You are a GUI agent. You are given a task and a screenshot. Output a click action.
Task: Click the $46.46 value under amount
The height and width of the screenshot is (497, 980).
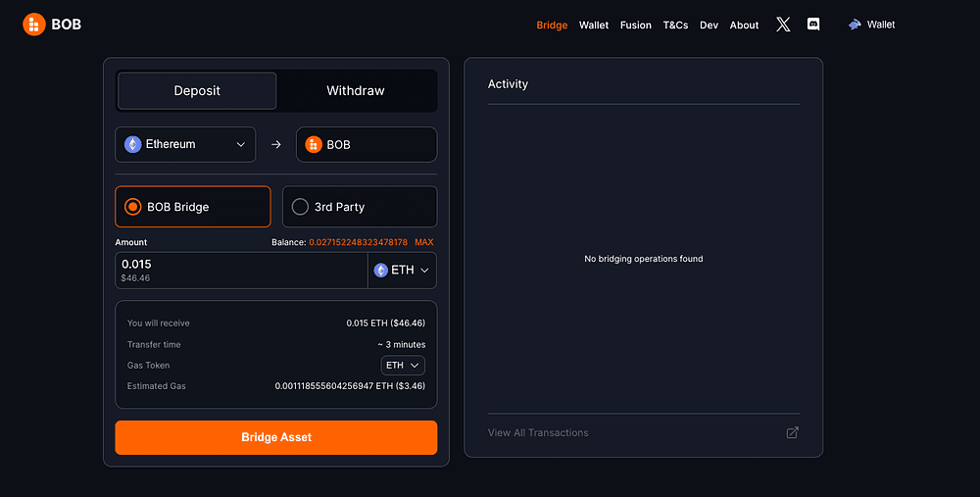click(x=135, y=278)
